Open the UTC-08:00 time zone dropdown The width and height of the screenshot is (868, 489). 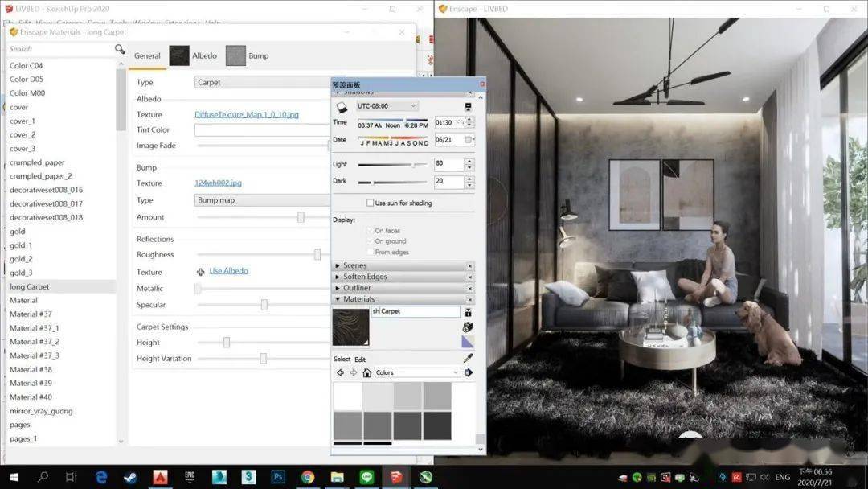coord(387,106)
